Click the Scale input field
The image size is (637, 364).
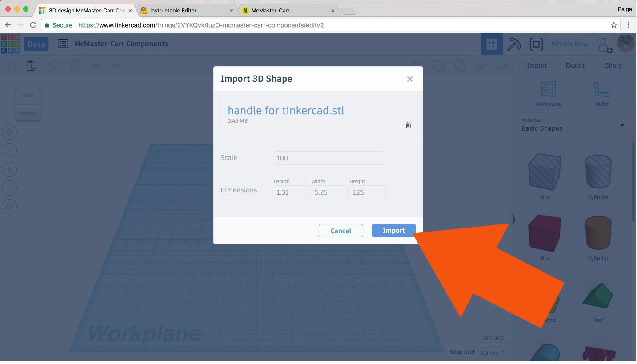coord(329,158)
